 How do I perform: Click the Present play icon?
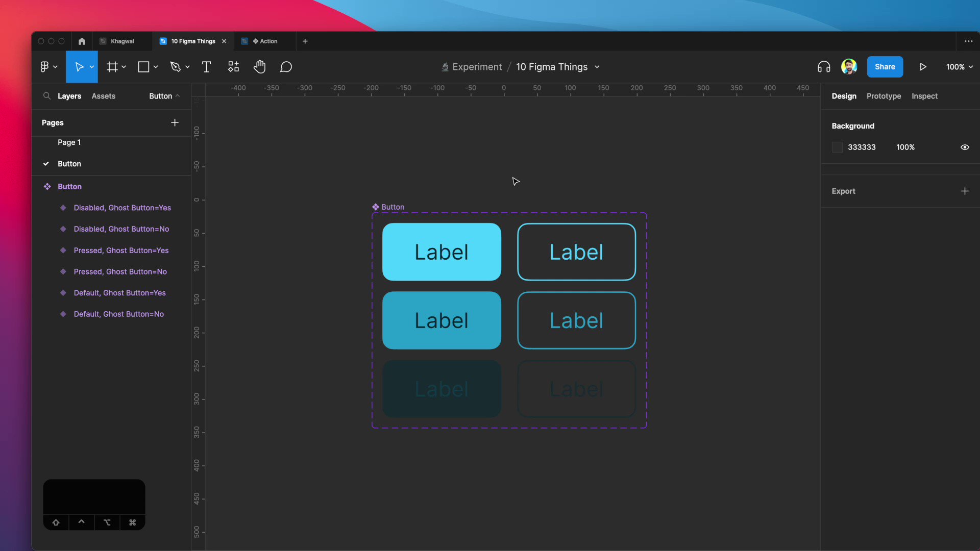point(923,67)
